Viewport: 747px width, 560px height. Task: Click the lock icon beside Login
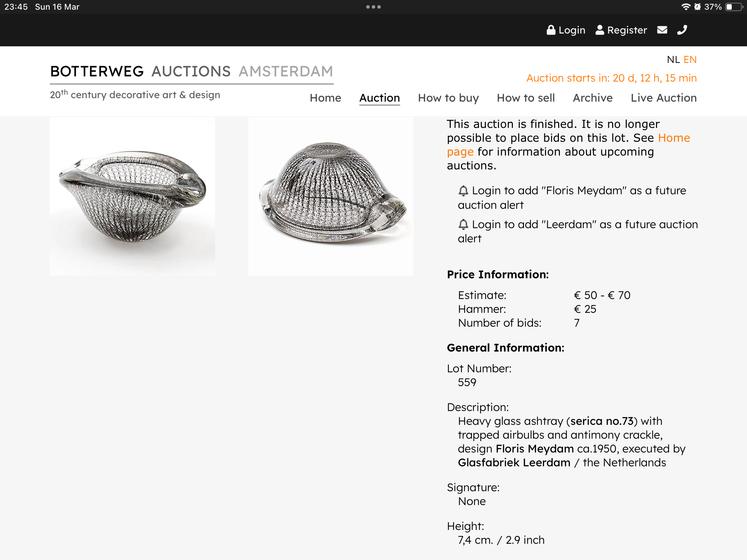pos(551,30)
